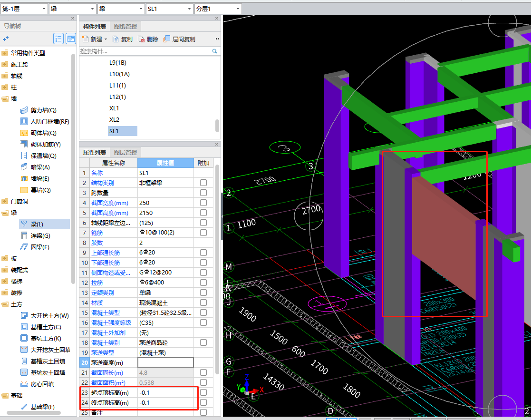The height and width of the screenshot is (420, 531).
Task: Tick the 附加 checkbox for 箍筋
Action: tap(203, 233)
